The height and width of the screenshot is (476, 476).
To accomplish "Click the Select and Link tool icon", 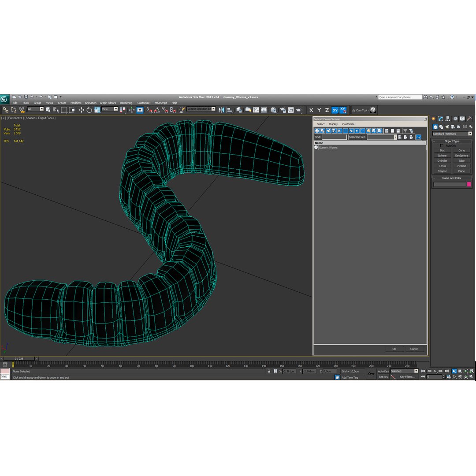I will [x=5, y=110].
